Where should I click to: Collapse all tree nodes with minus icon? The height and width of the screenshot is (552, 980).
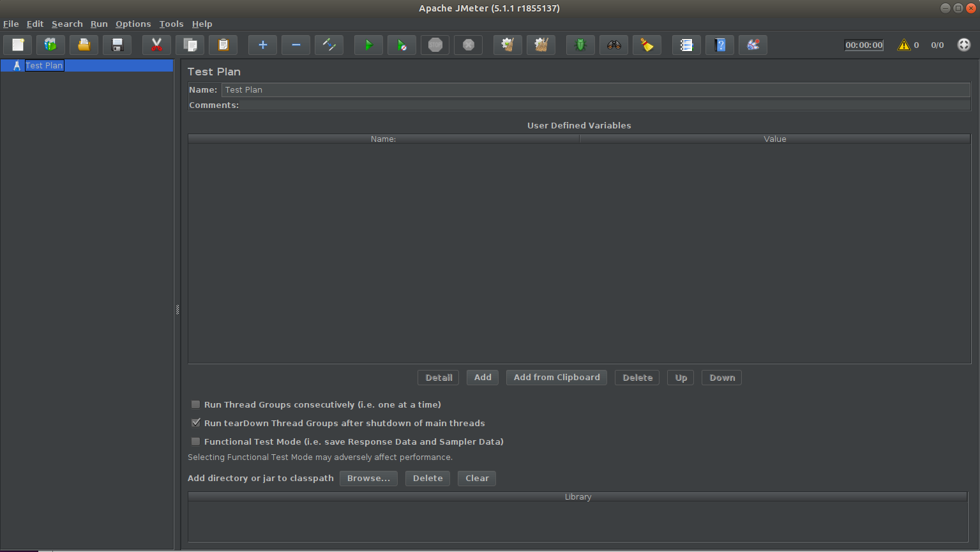296,45
